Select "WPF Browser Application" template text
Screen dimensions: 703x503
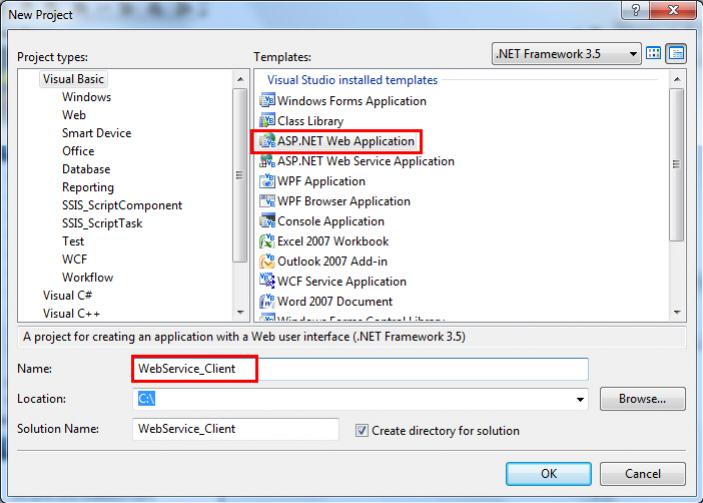pyautogui.click(x=344, y=201)
